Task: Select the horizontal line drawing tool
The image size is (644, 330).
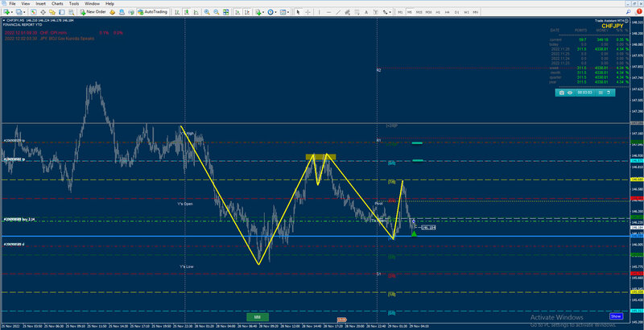Action: point(328,12)
